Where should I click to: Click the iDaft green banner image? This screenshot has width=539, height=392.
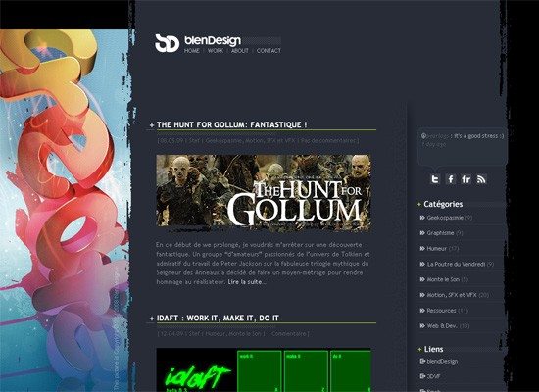pos(264,370)
